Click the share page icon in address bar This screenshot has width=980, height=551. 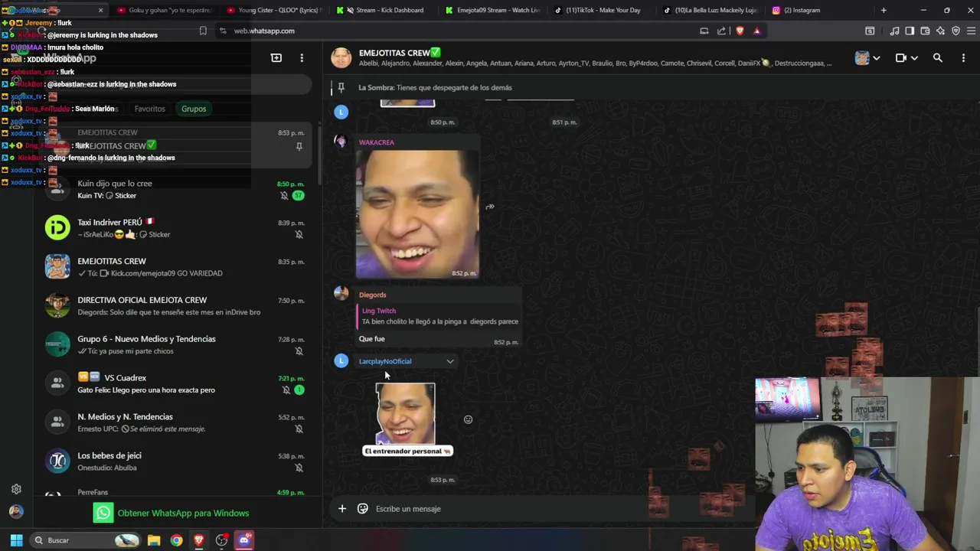tap(721, 31)
